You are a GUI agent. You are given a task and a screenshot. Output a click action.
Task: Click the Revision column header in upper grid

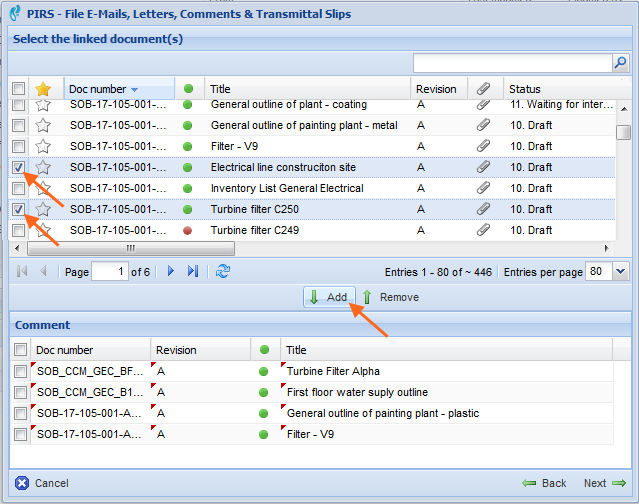pos(439,88)
